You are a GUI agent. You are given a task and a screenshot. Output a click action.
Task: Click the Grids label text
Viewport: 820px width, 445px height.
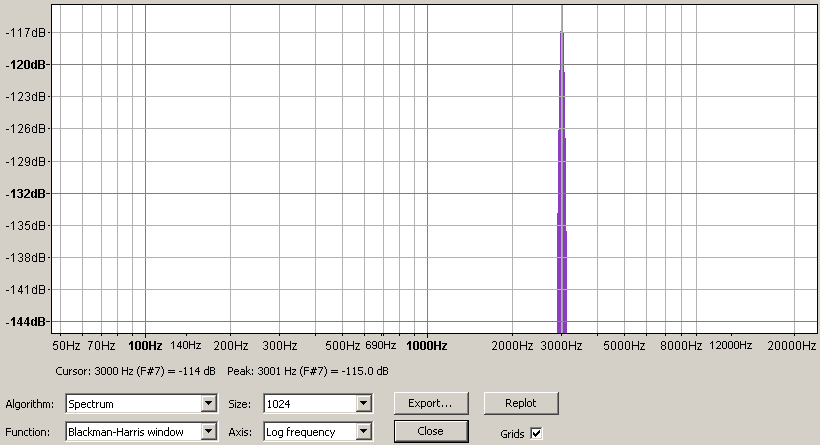pos(512,434)
